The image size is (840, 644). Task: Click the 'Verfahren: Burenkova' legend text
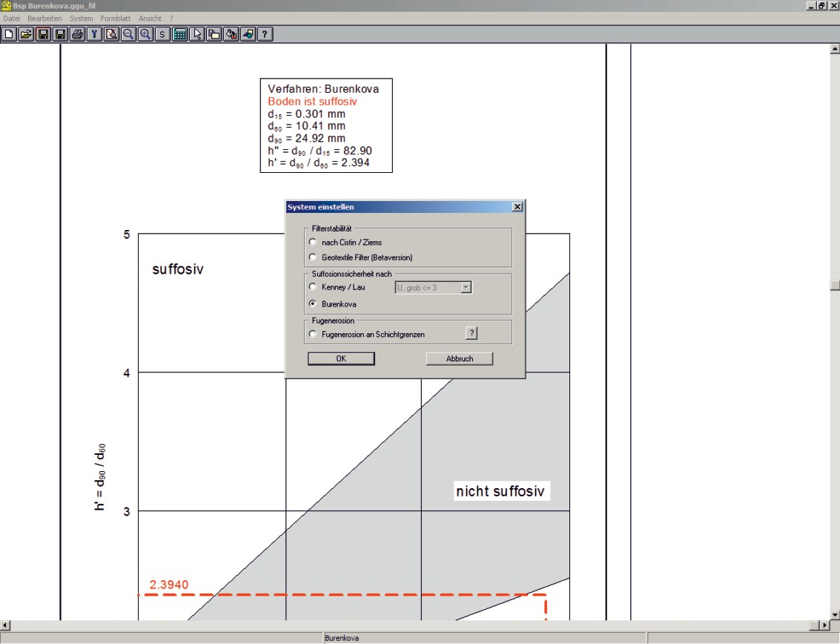(323, 89)
